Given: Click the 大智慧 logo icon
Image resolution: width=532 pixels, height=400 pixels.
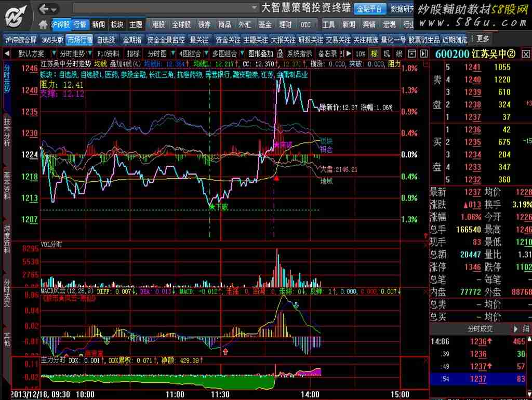Looking at the screenshot, I should coord(16,16).
